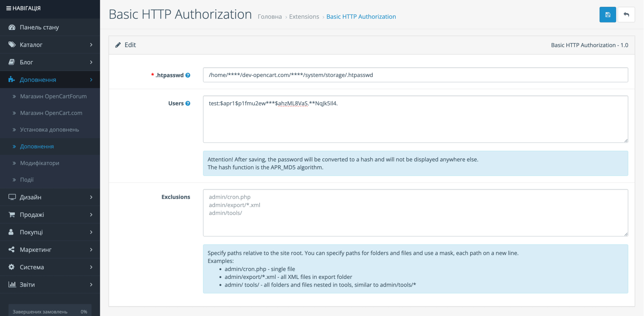Viewport: 644px width, 316px height.
Task: Expand the Дизайн menu chevron
Action: coord(91,197)
